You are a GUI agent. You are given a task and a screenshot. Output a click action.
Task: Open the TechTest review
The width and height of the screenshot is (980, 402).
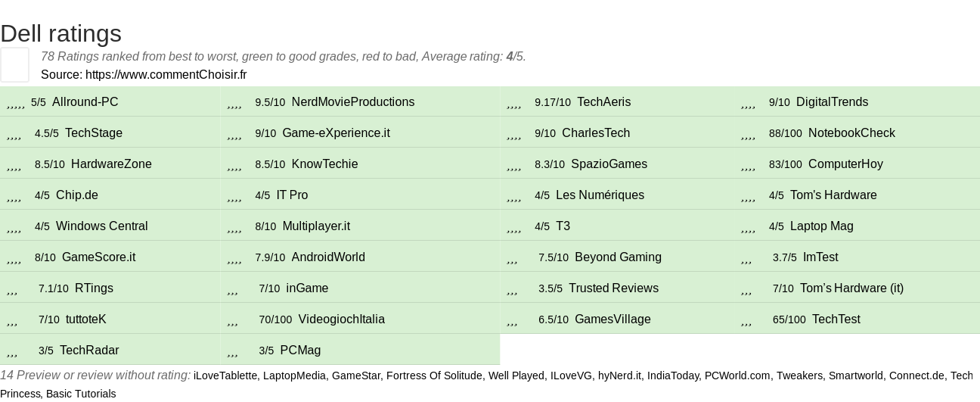point(836,319)
